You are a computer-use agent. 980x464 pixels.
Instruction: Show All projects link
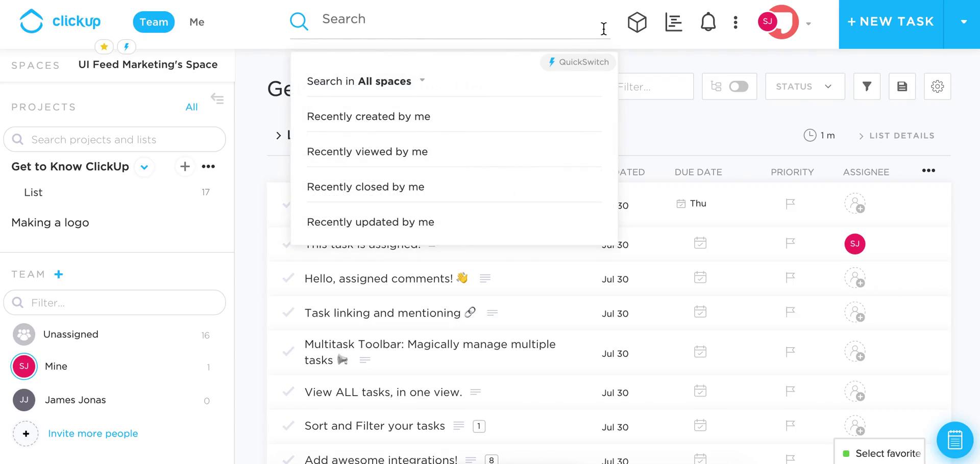(191, 107)
